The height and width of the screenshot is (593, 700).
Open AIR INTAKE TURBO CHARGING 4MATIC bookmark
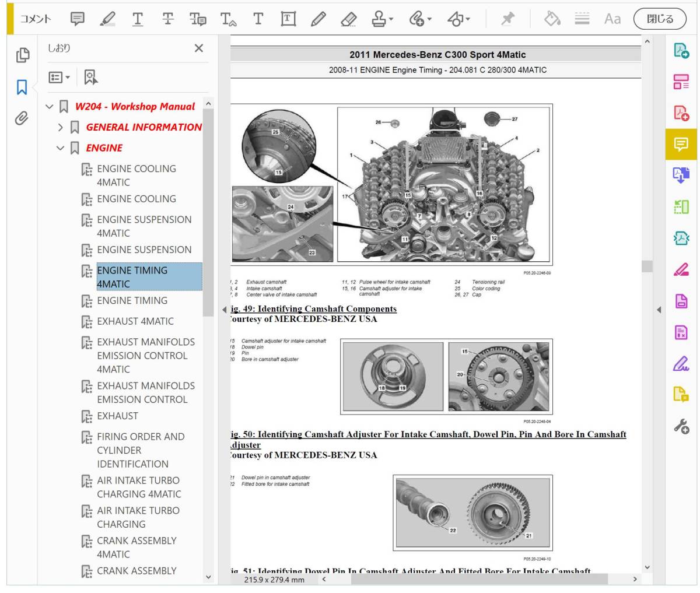coord(139,487)
